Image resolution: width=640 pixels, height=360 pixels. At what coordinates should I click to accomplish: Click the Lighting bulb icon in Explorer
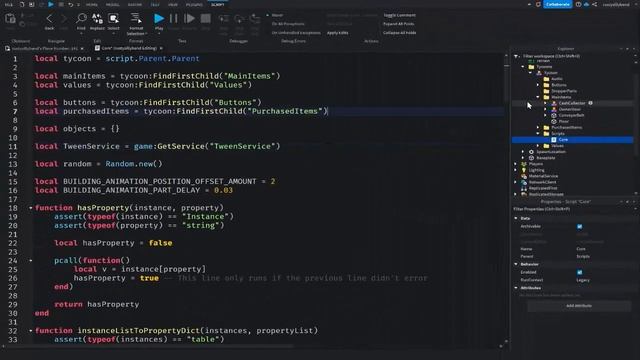[x=524, y=170]
